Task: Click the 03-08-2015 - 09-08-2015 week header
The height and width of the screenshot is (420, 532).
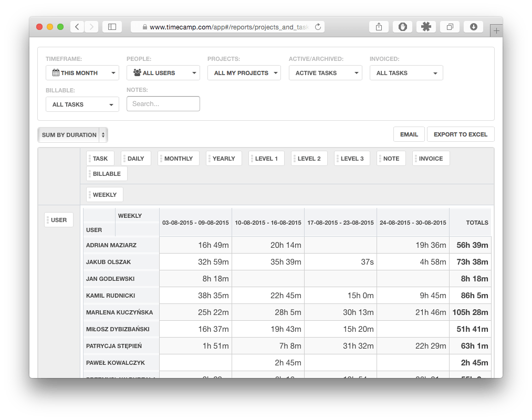Action: tap(195, 223)
